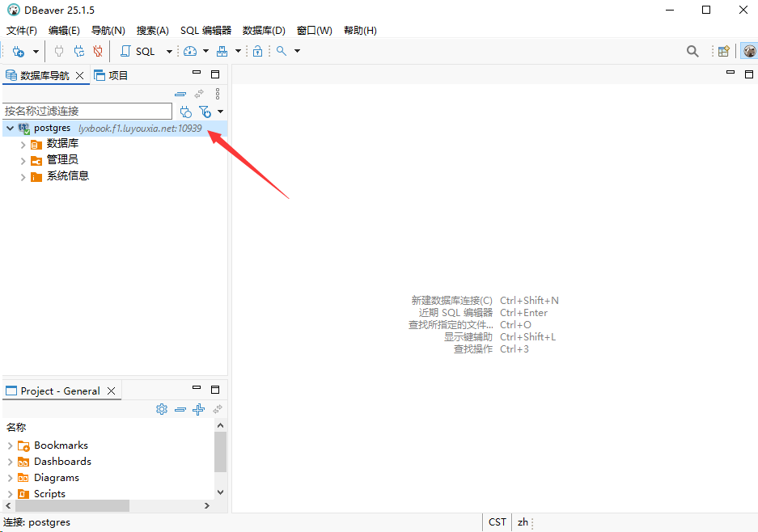
Task: Collapse all nodes in database navigator
Action: pos(180,95)
